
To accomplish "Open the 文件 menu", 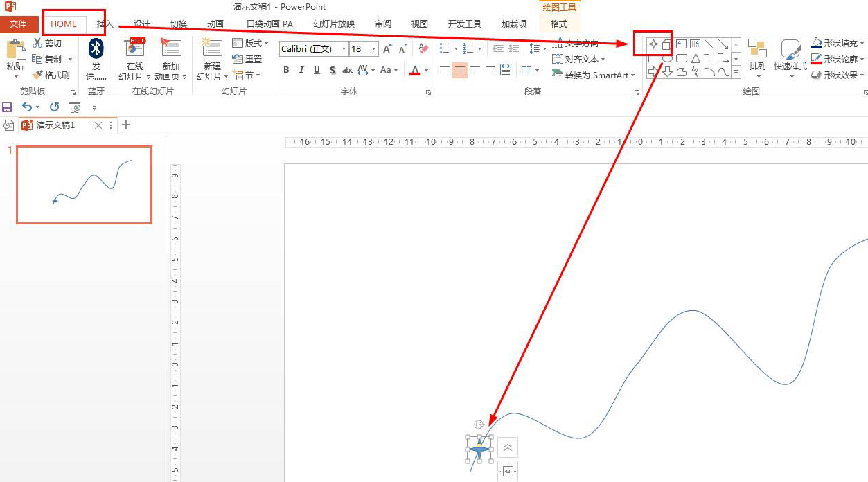I will point(20,24).
